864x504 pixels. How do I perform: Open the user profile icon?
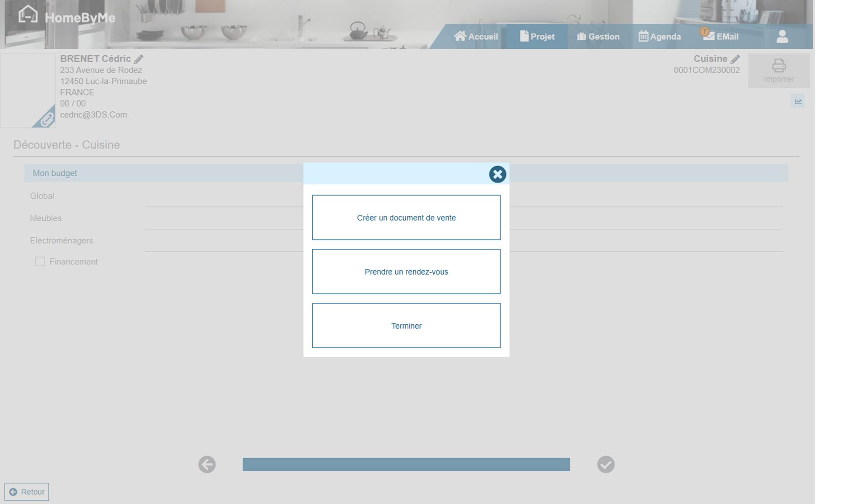[x=782, y=37]
